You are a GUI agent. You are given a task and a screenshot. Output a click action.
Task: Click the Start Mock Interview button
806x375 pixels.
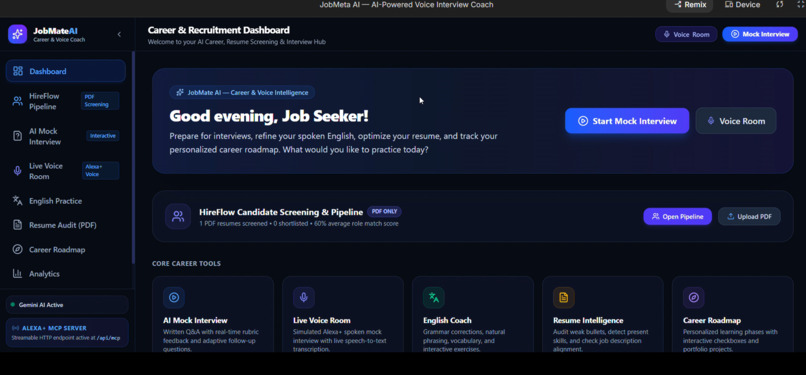[627, 121]
